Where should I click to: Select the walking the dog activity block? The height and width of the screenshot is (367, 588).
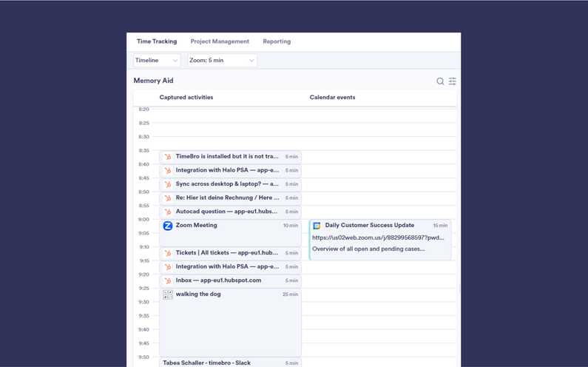[230, 323]
